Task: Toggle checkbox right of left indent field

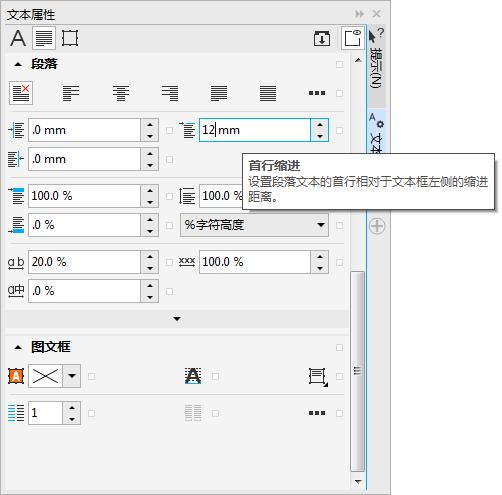Action: point(169,130)
